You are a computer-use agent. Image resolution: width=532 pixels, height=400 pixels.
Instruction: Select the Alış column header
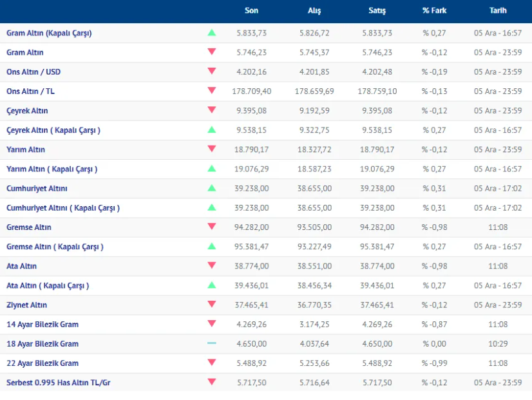point(314,11)
